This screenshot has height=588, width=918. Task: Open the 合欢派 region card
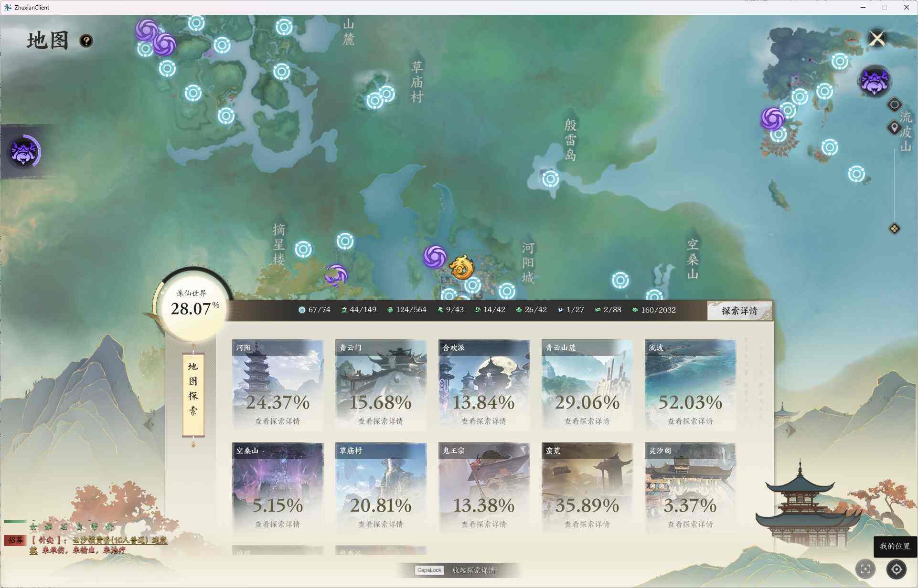[484, 385]
